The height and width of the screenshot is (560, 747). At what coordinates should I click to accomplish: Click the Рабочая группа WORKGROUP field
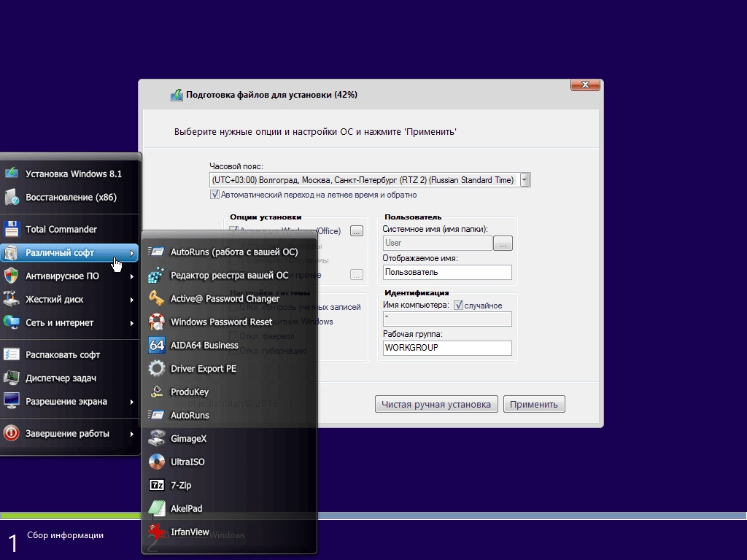(x=447, y=348)
